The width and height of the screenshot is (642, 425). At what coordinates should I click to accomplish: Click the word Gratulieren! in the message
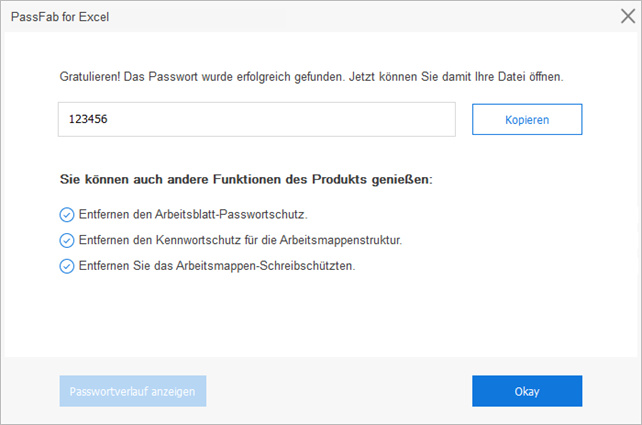[x=90, y=77]
